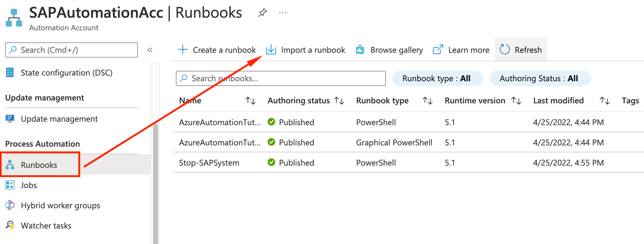Click the 4/25/2022, 4:55 PM cell
644x244 pixels.
click(x=568, y=163)
